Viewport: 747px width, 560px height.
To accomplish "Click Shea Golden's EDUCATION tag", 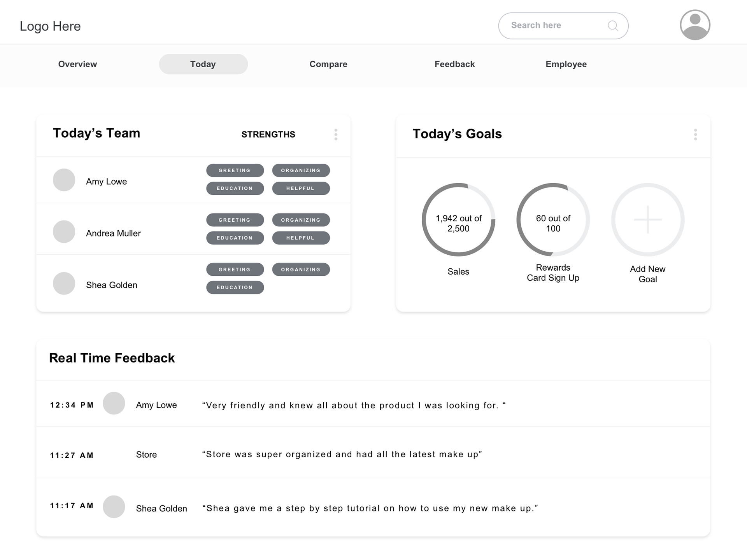I will point(235,287).
